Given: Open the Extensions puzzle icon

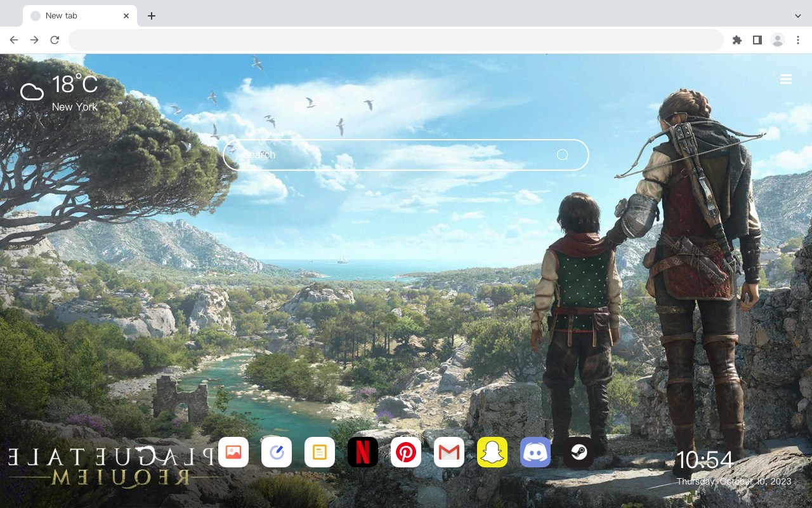Looking at the screenshot, I should pyautogui.click(x=737, y=40).
